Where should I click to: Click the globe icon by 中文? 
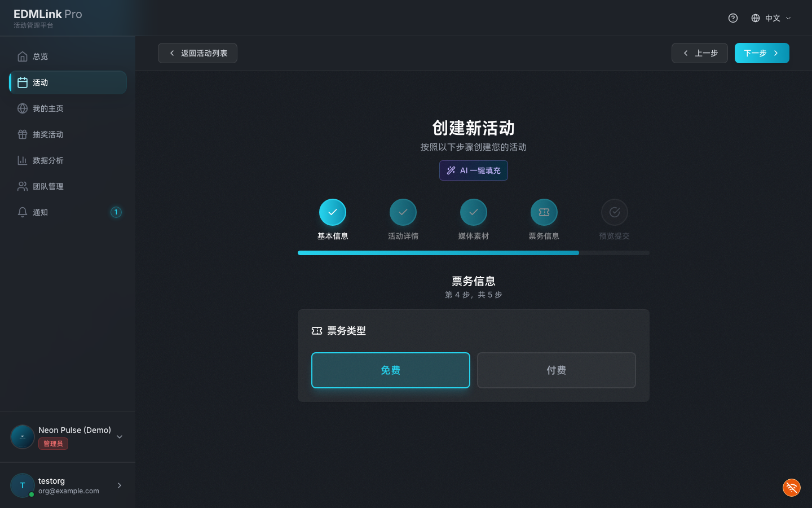(756, 18)
